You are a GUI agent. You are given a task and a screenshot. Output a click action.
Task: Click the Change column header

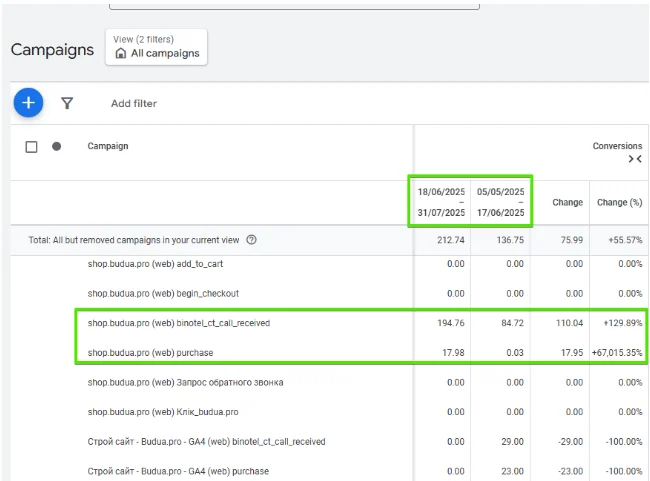[567, 202]
